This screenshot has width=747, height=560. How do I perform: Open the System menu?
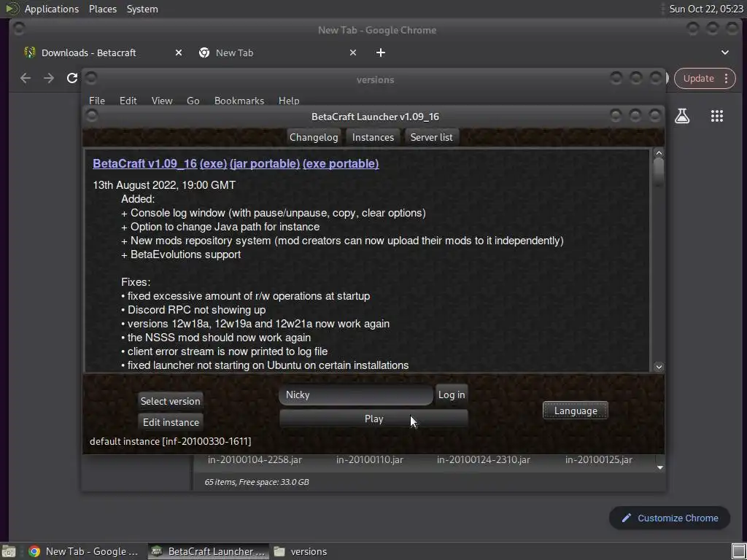(x=142, y=9)
